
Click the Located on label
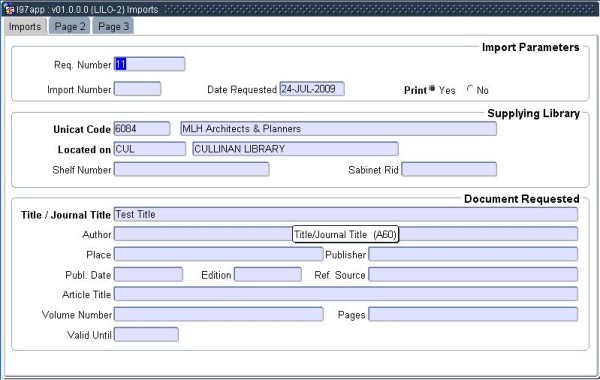click(x=84, y=150)
